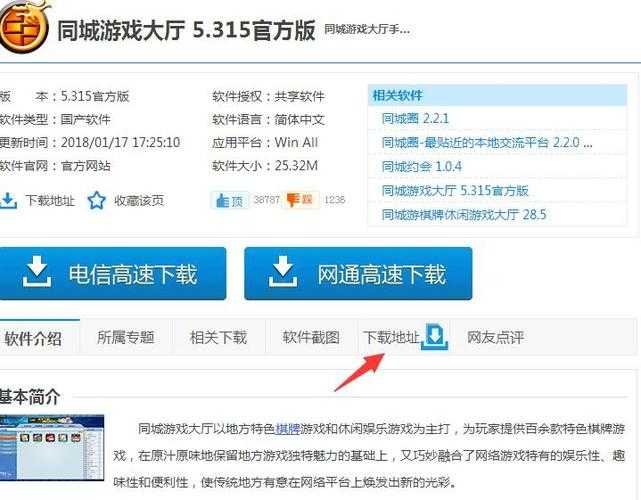Click the 1238 downvote count
Image resolution: width=641 pixels, height=500 pixels.
point(334,200)
